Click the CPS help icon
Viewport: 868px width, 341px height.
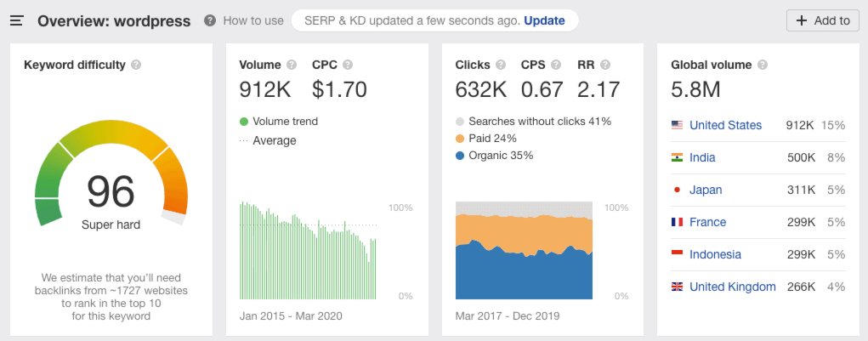[556, 65]
